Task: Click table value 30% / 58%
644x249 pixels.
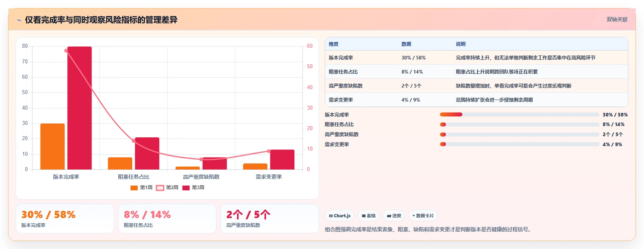Action: (413, 58)
